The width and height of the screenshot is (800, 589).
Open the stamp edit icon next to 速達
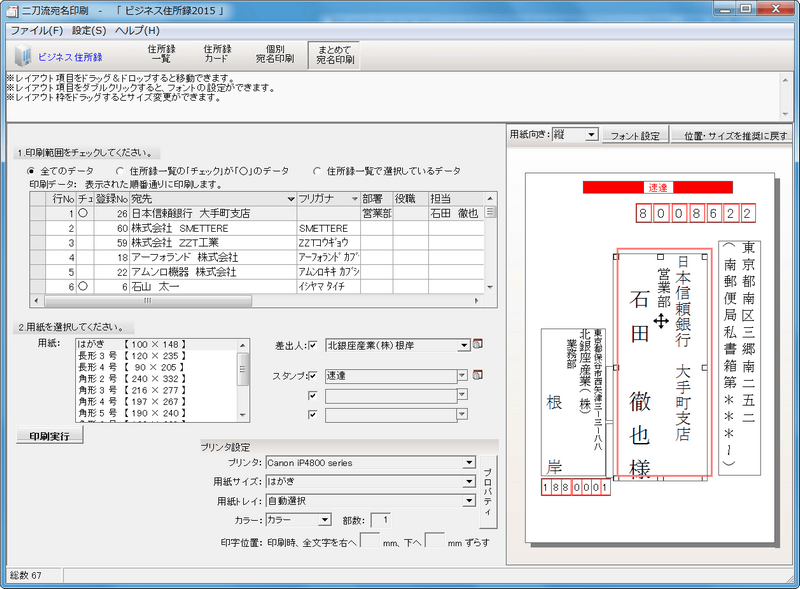(x=479, y=375)
